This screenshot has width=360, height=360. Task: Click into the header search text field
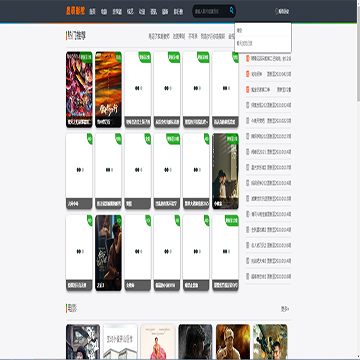pos(211,11)
